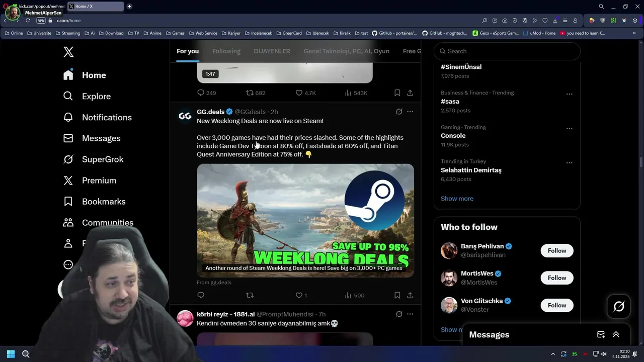This screenshot has height=362, width=644.
Task: Open Messages from the left sidebar
Action: [92, 138]
